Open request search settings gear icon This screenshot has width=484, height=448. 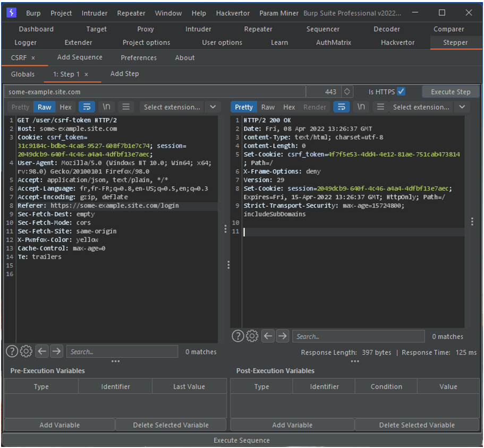pos(26,351)
